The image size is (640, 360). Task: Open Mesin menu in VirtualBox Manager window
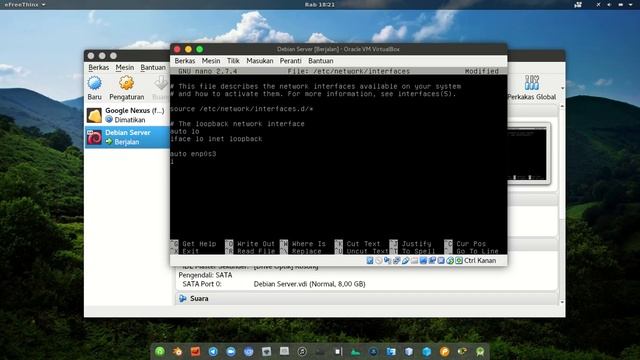(x=124, y=67)
